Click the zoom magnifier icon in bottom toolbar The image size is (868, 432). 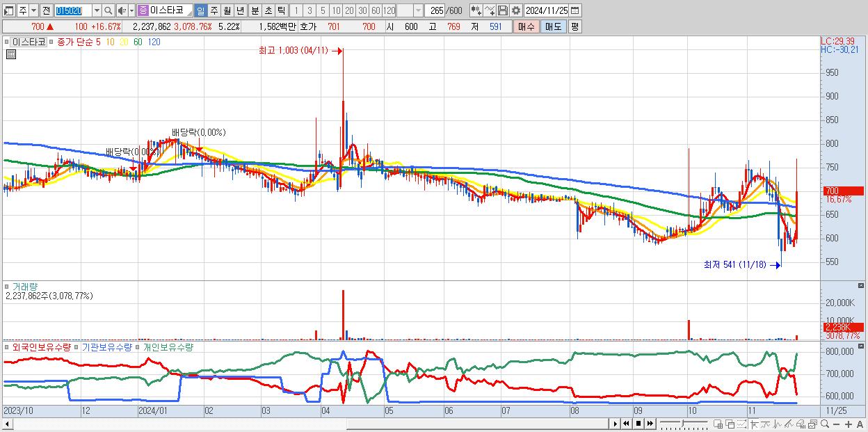tap(825, 424)
